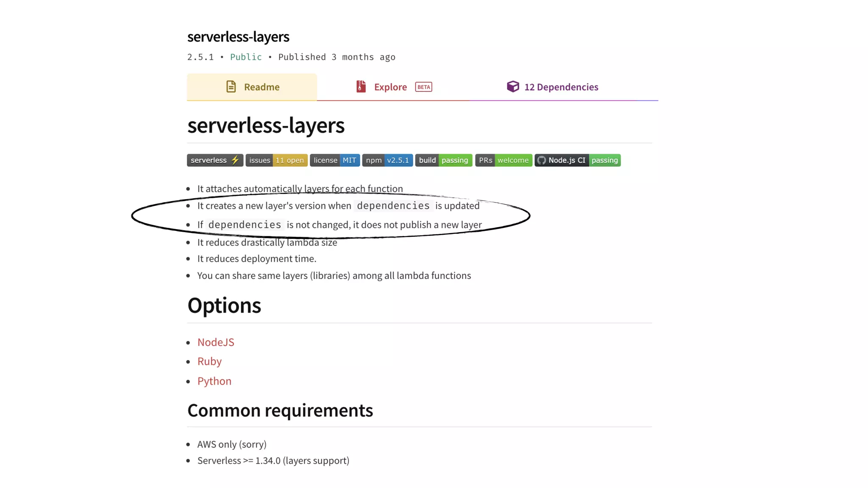
Task: Click 'It attaches automatically layers' bullet
Action: pyautogui.click(x=300, y=189)
